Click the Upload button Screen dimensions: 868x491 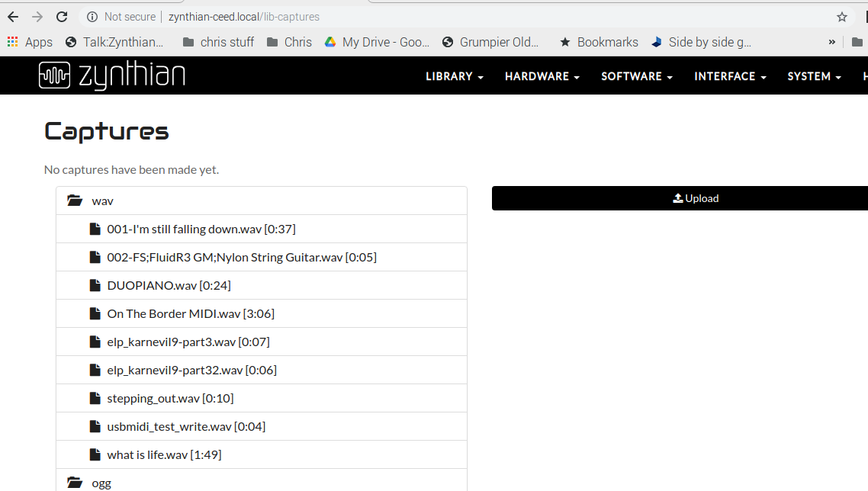696,197
